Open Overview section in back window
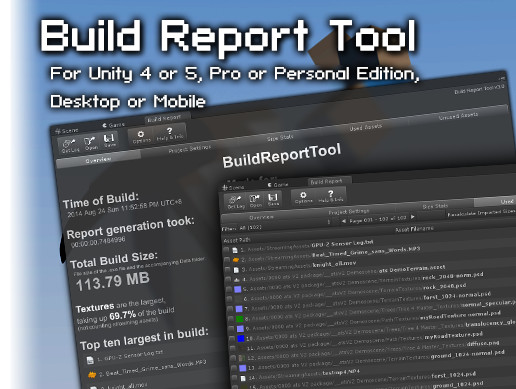Image resolution: width=516 pixels, height=389 pixels. (98, 160)
